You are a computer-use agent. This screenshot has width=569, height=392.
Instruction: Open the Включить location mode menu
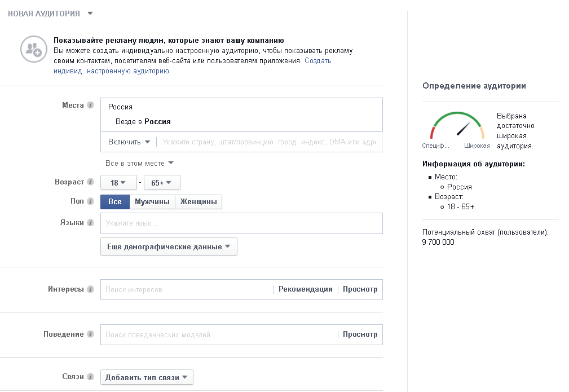tap(129, 142)
